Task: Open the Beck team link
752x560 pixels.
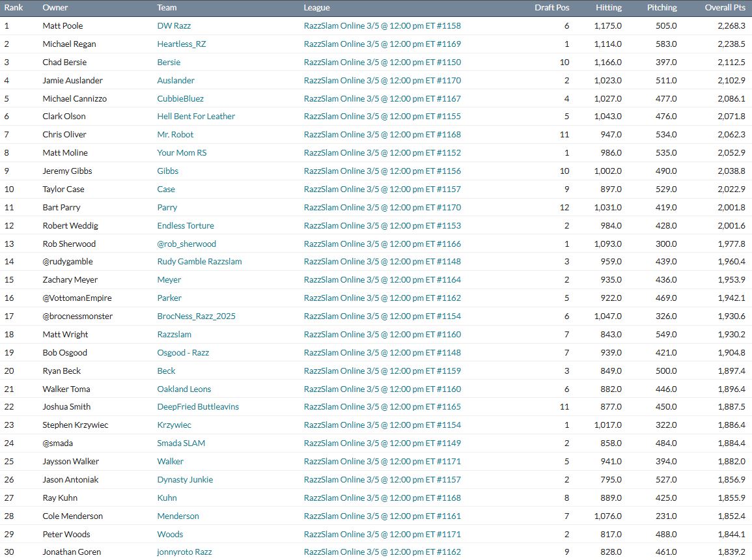Action: click(x=167, y=371)
